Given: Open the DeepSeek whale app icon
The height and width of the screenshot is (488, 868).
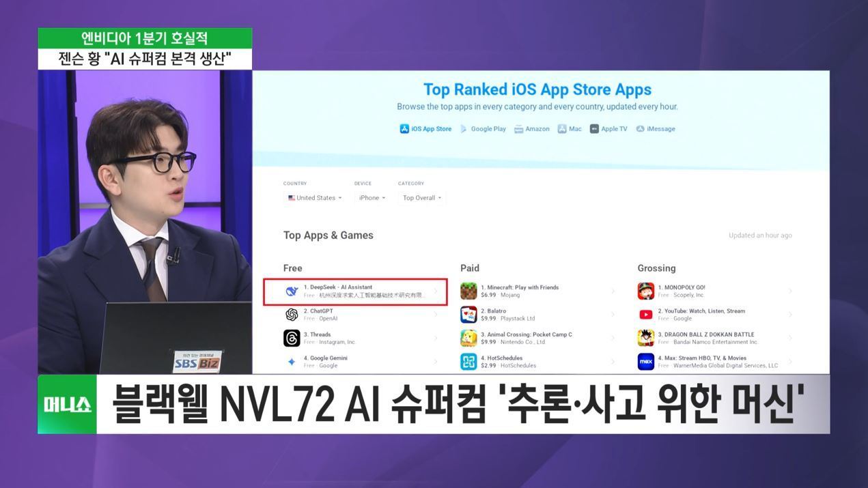Looking at the screenshot, I should tap(292, 291).
